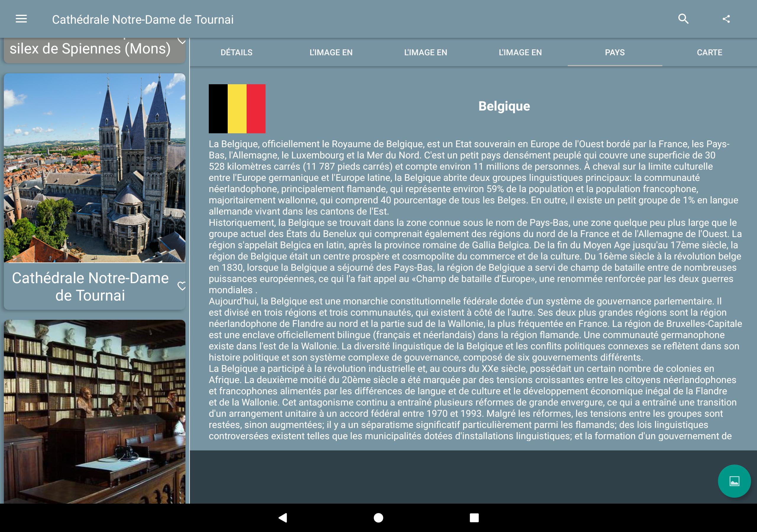Tap Android recent apps square button
Viewport: 757px width, 532px height.
(x=474, y=518)
